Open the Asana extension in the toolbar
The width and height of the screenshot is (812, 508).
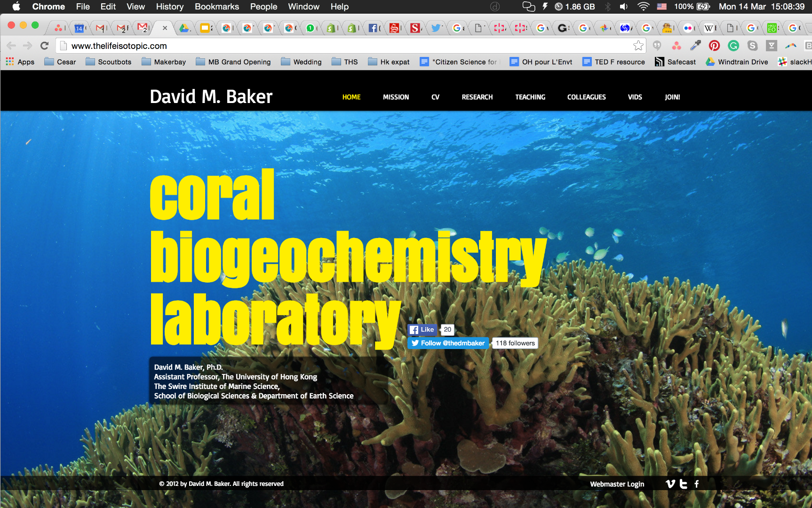(677, 46)
